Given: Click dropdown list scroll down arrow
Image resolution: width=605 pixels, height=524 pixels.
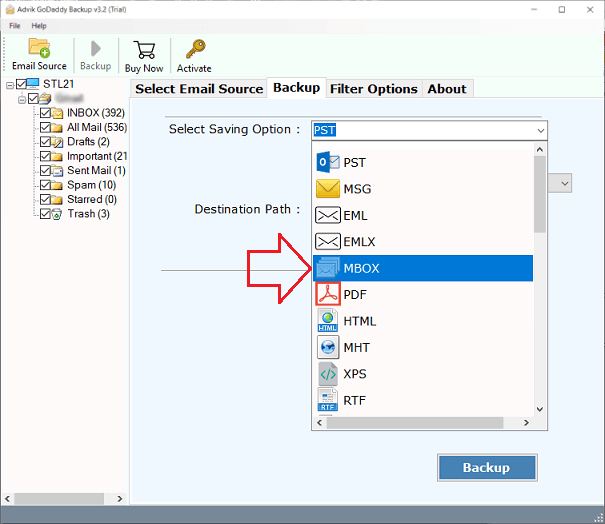Looking at the screenshot, I should click(540, 409).
